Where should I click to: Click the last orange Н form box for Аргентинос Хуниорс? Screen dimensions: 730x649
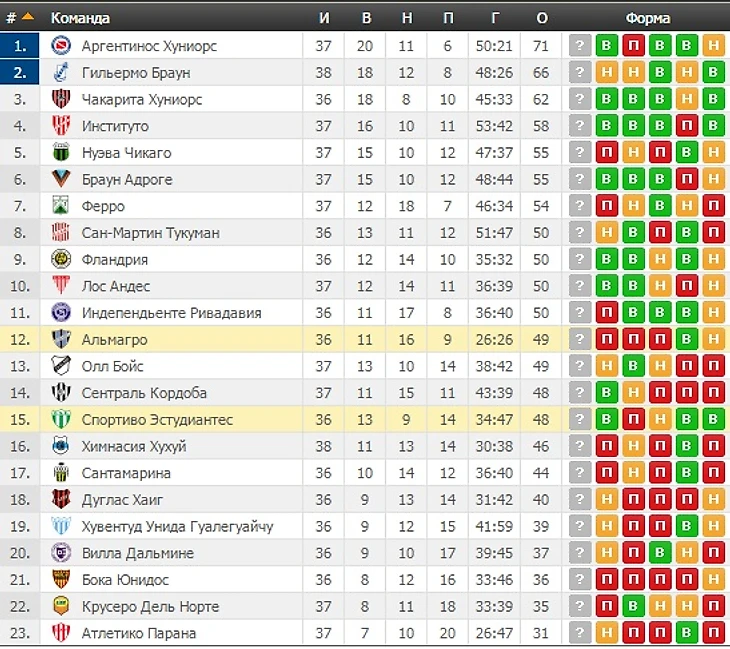click(x=713, y=46)
